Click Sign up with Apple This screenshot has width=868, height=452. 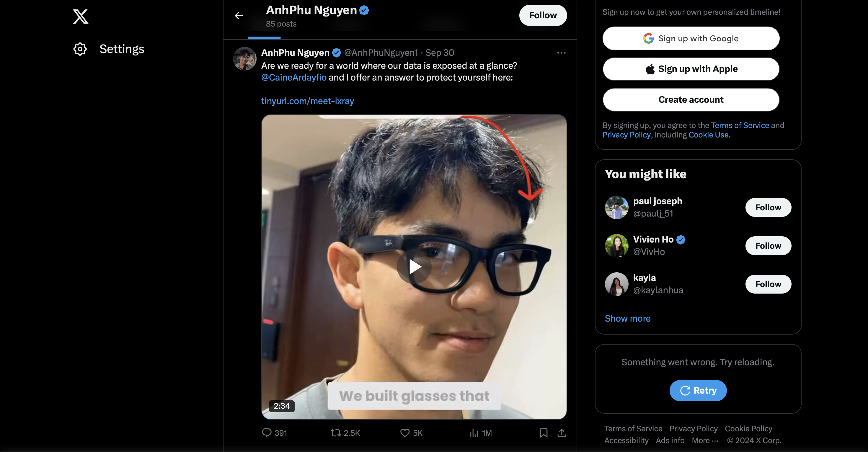tap(691, 69)
